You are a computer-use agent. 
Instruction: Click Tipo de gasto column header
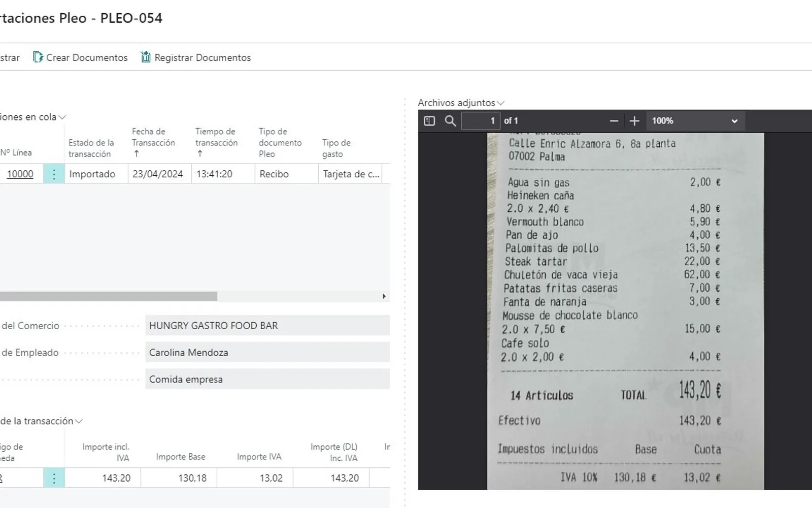(336, 148)
